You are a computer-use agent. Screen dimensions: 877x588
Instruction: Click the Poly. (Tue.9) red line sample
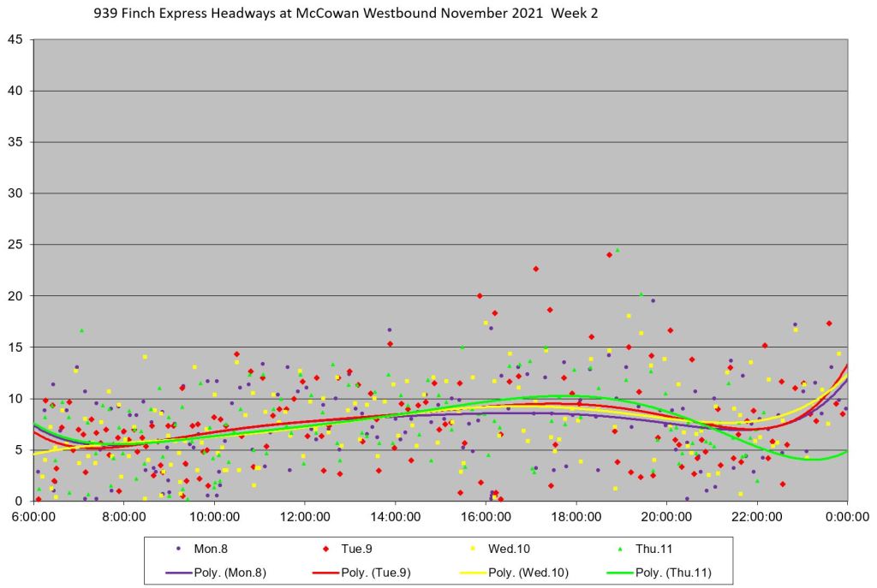[x=319, y=572]
